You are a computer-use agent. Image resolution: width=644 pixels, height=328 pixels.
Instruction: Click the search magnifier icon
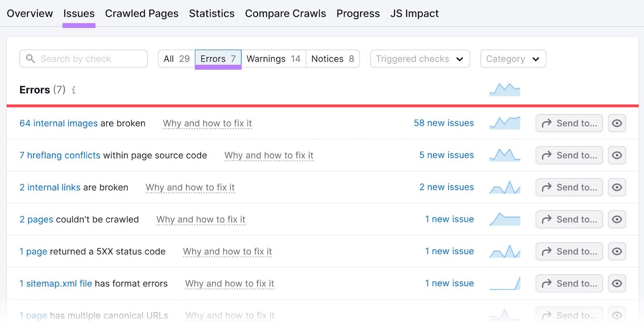point(30,59)
